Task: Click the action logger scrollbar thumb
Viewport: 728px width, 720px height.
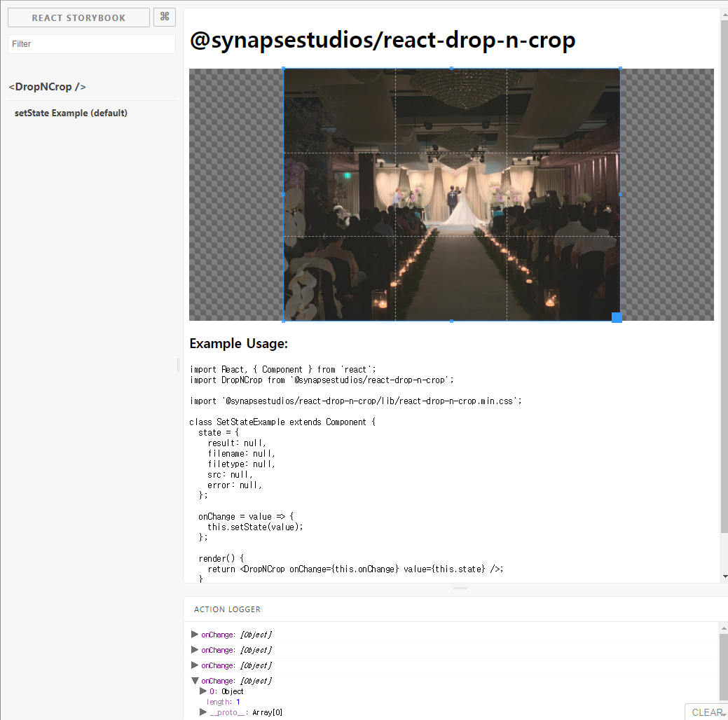Action: pos(723,665)
